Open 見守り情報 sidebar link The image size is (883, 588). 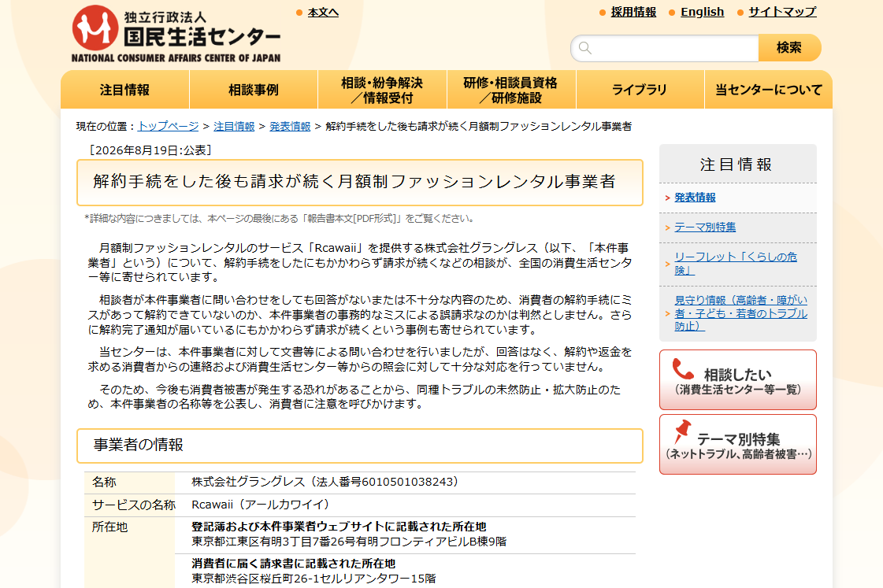tap(740, 312)
